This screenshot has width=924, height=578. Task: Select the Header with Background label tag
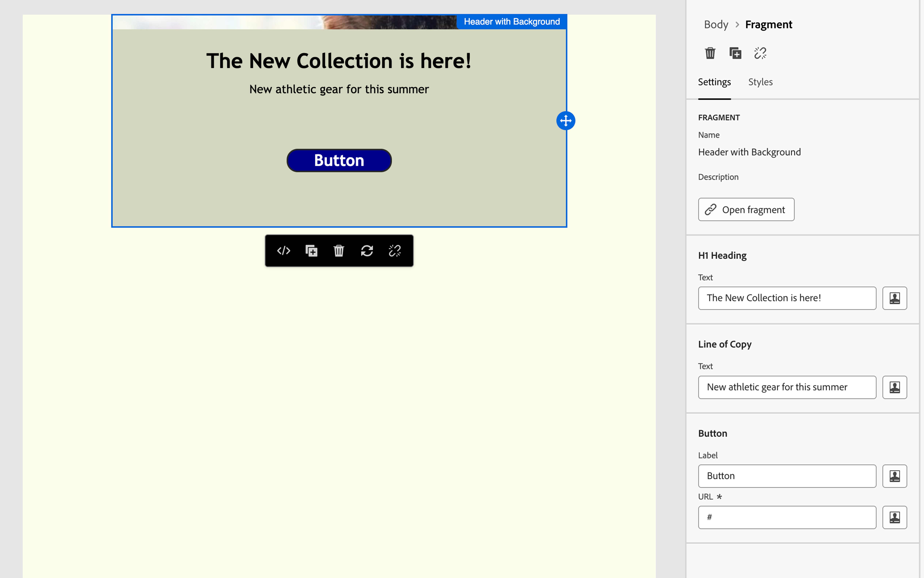(511, 22)
